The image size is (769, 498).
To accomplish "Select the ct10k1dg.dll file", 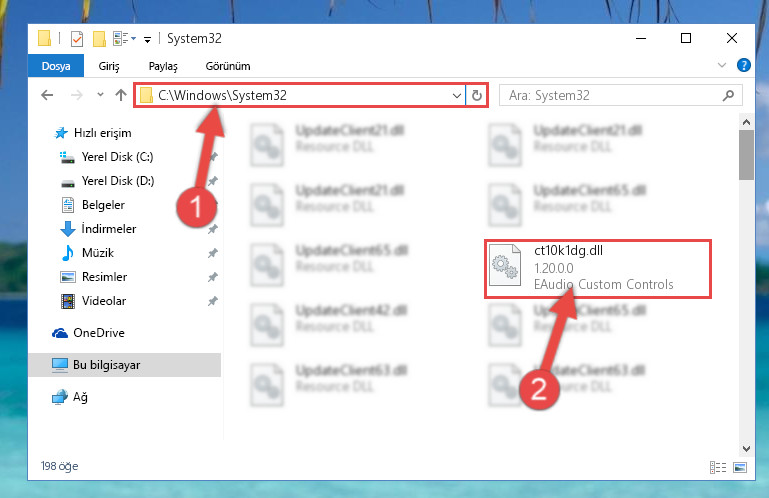I will (x=598, y=268).
